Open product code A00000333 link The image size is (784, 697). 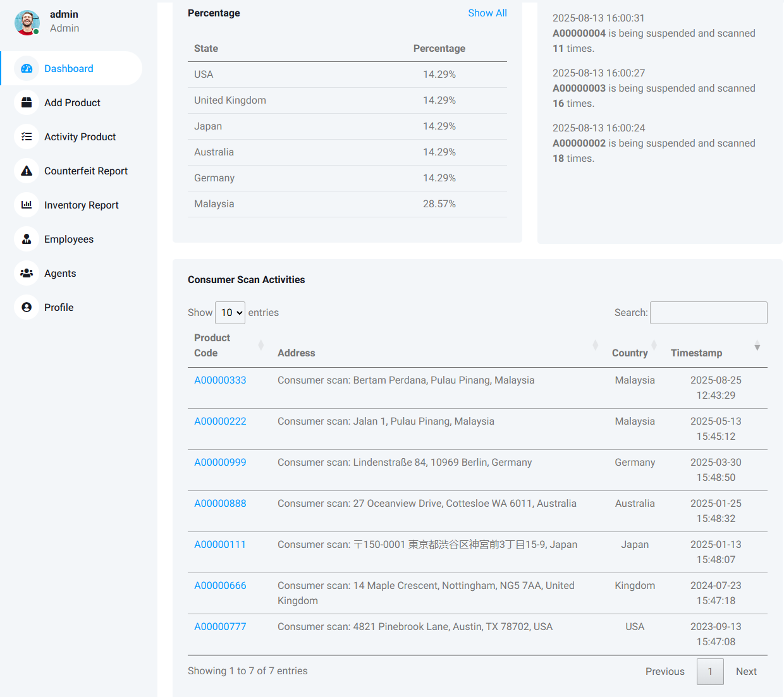[x=220, y=380]
